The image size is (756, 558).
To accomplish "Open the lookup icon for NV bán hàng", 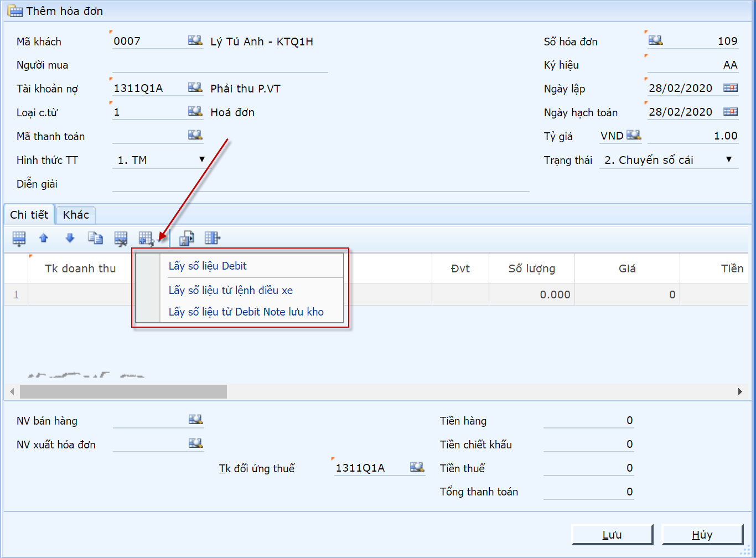I will coord(195,420).
